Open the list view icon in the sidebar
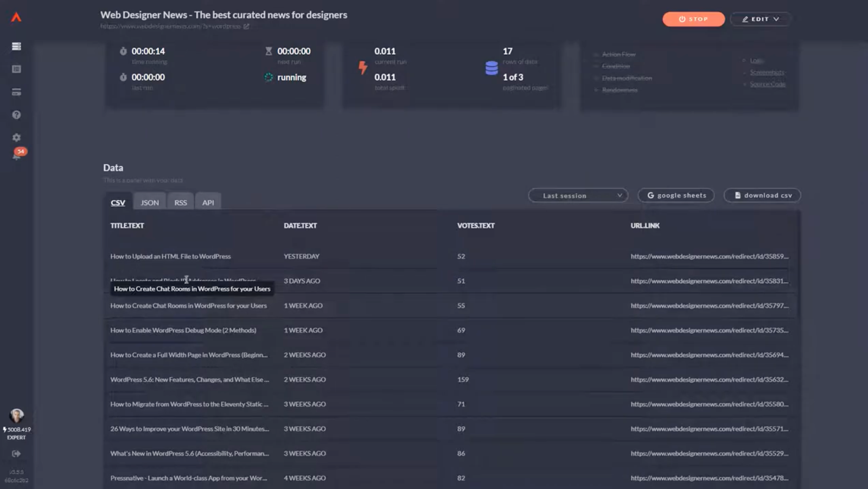The width and height of the screenshot is (868, 489). pyautogui.click(x=16, y=69)
